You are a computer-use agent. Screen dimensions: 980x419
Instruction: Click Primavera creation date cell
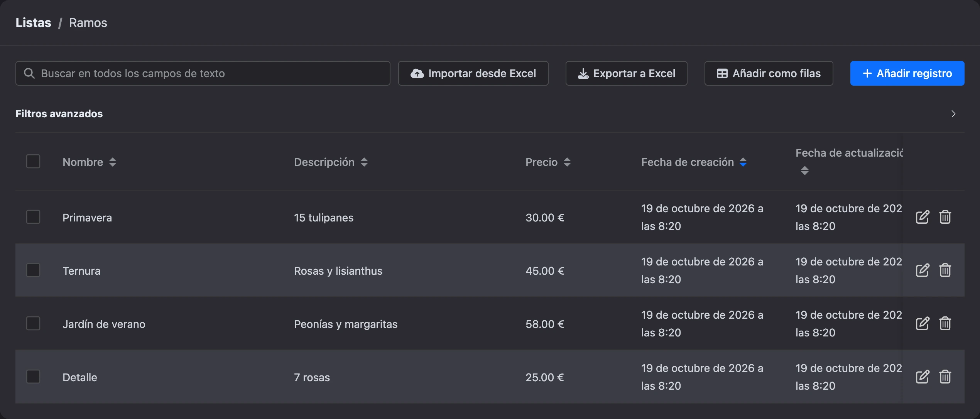(x=702, y=217)
